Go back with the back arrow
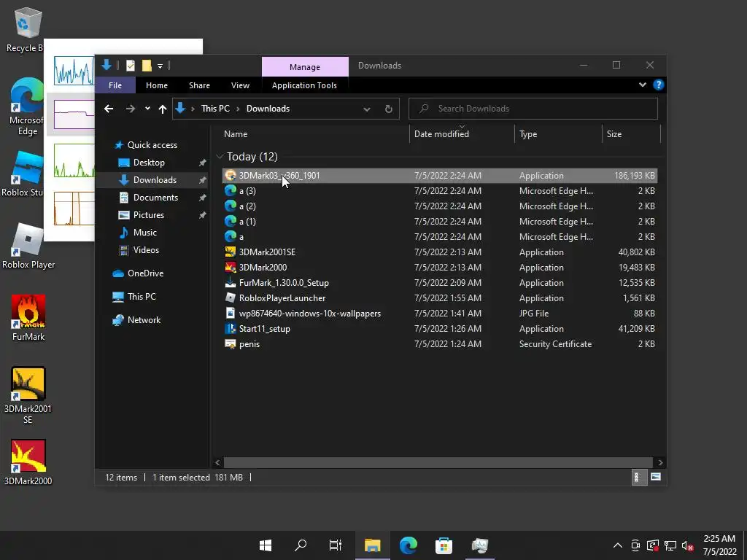The width and height of the screenshot is (747, 560). [109, 109]
